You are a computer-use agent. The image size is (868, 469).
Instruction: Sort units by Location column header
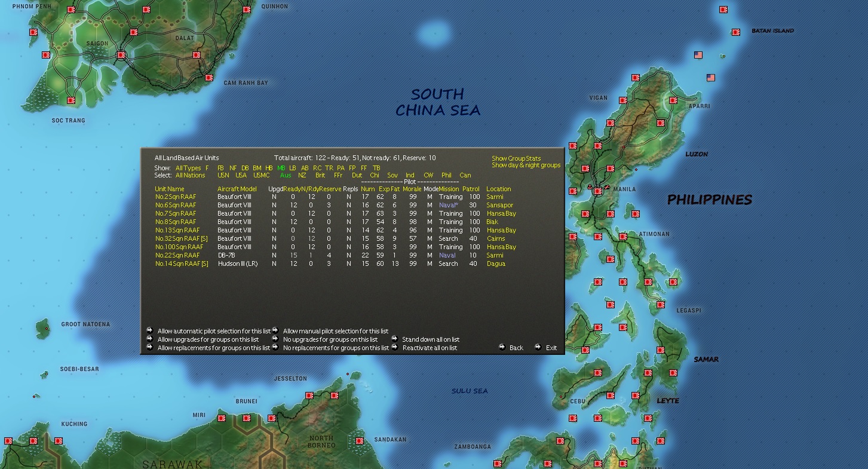[x=498, y=189]
